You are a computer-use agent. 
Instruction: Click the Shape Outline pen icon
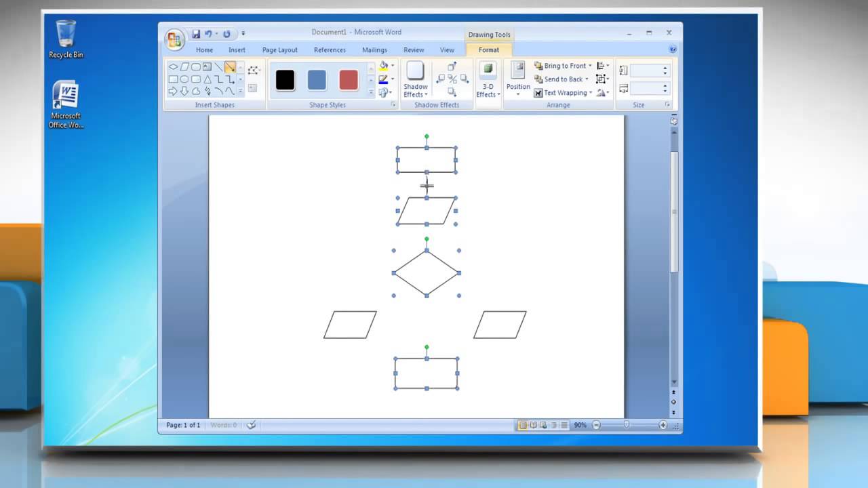(383, 79)
